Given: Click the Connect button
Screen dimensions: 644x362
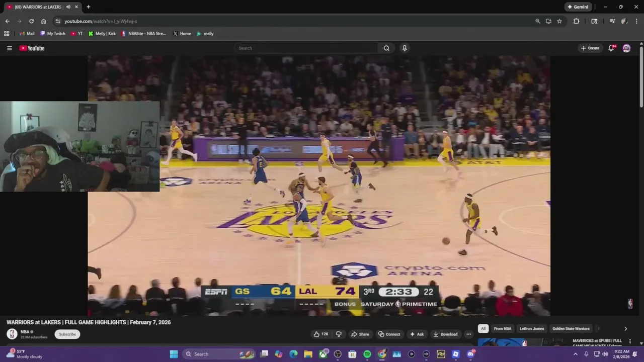Looking at the screenshot, I should pyautogui.click(x=389, y=334).
